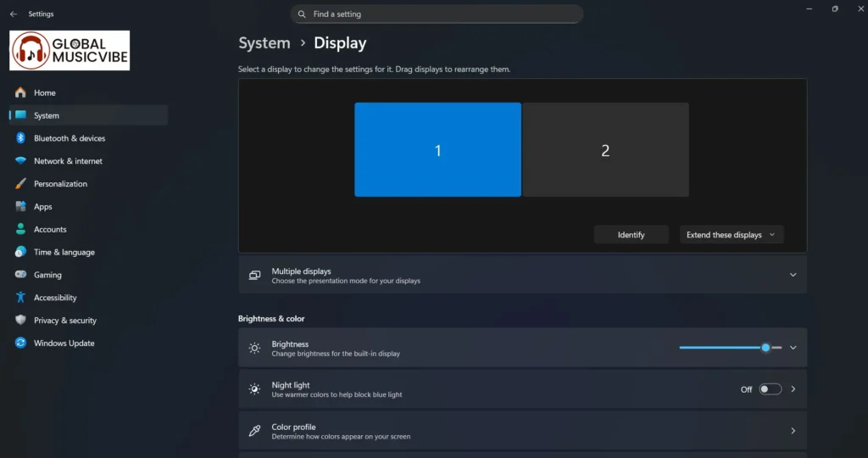Click 'Choose the presentation mode for your displays'
This screenshot has height=458, width=868.
[x=346, y=281]
